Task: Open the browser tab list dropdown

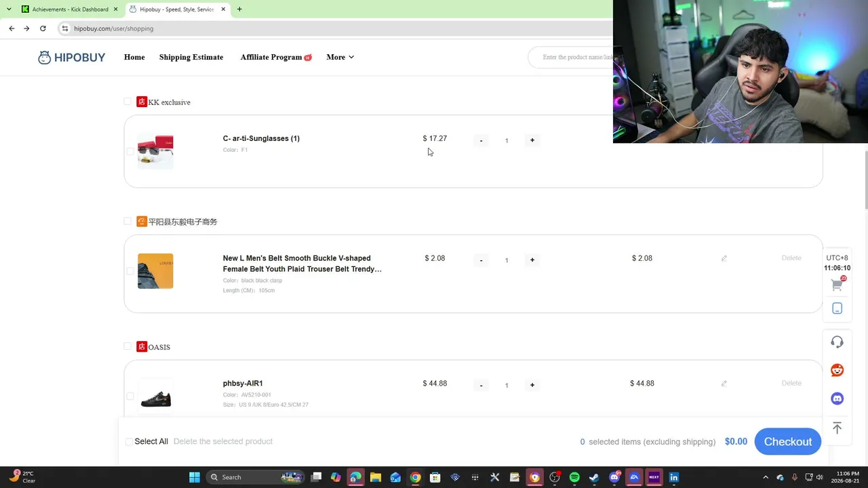Action: click(9, 9)
